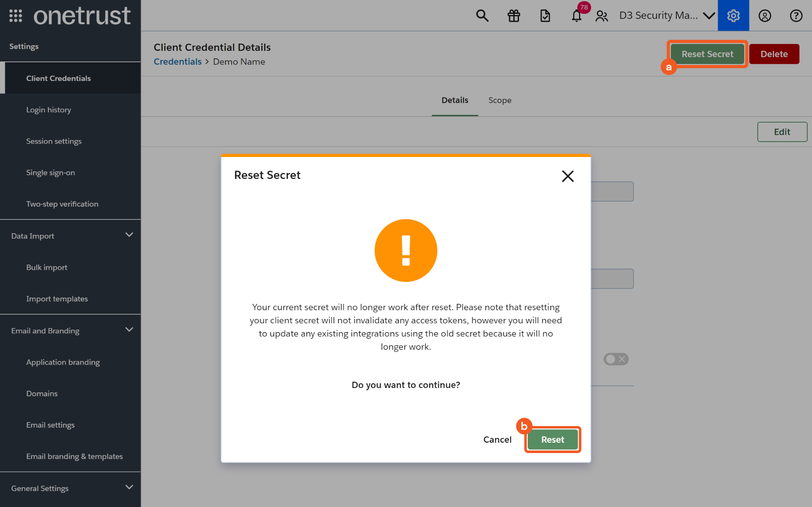Screen dimensions: 812x507
Task: Confirm with the green Reset button
Action: 552,440
